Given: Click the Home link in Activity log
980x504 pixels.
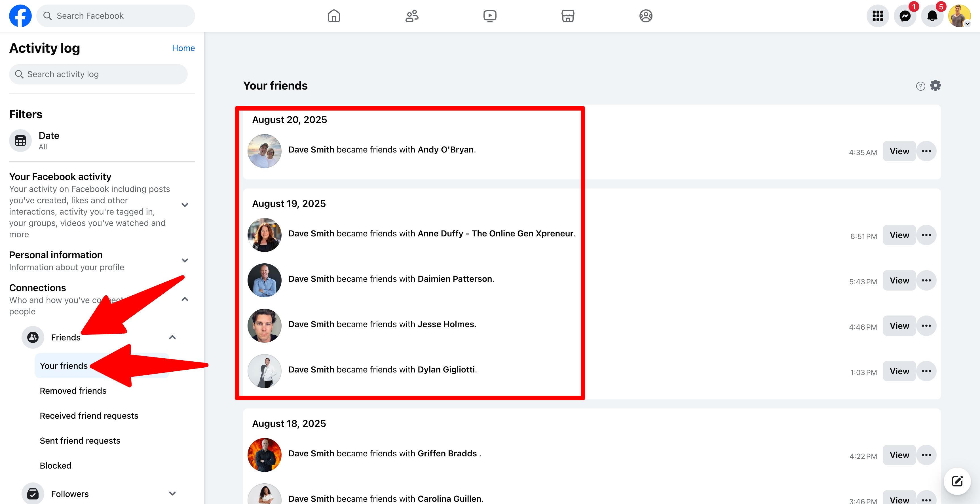Looking at the screenshot, I should point(183,48).
